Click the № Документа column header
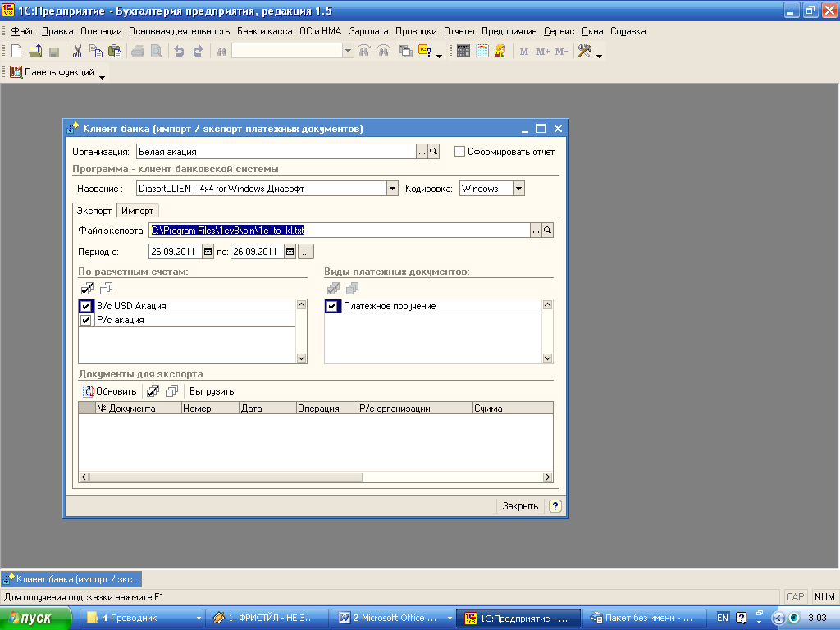The width and height of the screenshot is (840, 630). pyautogui.click(x=138, y=409)
